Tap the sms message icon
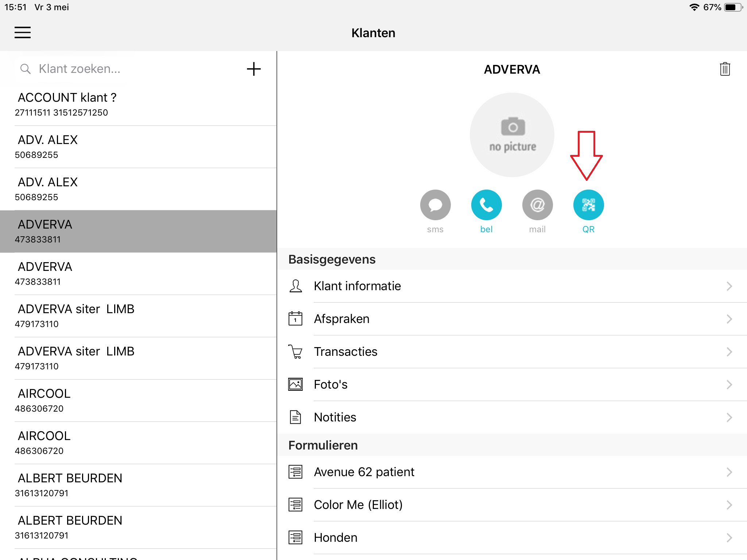The width and height of the screenshot is (747, 560). [x=435, y=205]
